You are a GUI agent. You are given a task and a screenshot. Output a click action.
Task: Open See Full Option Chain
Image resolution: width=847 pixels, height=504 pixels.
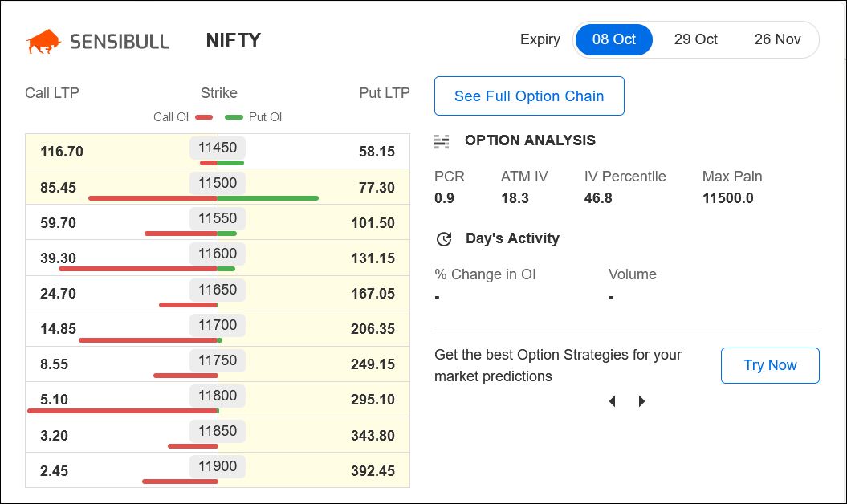[529, 96]
